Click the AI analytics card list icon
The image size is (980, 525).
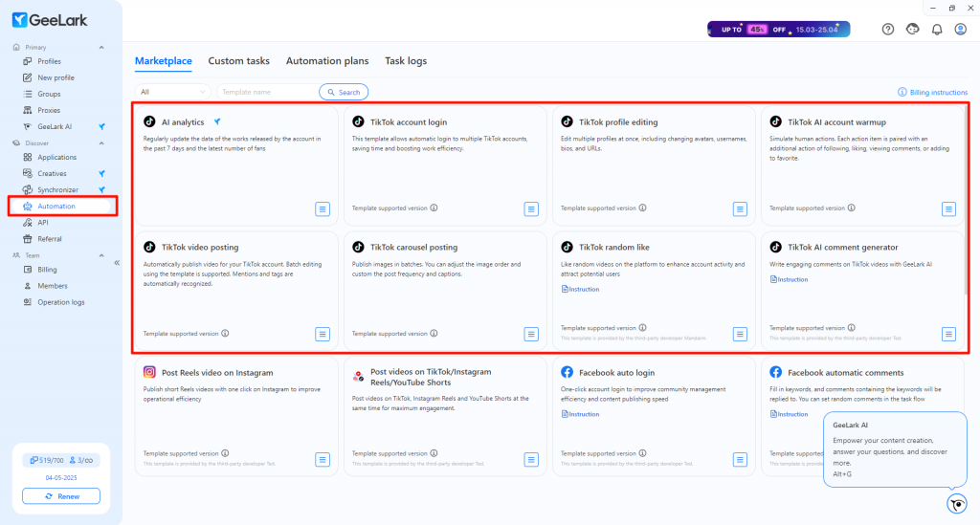(323, 209)
